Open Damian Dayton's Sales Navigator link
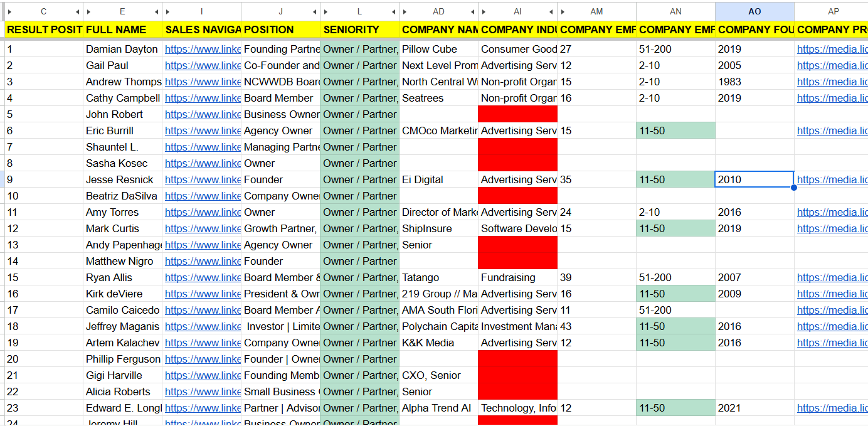The height and width of the screenshot is (426, 868). pos(203,49)
